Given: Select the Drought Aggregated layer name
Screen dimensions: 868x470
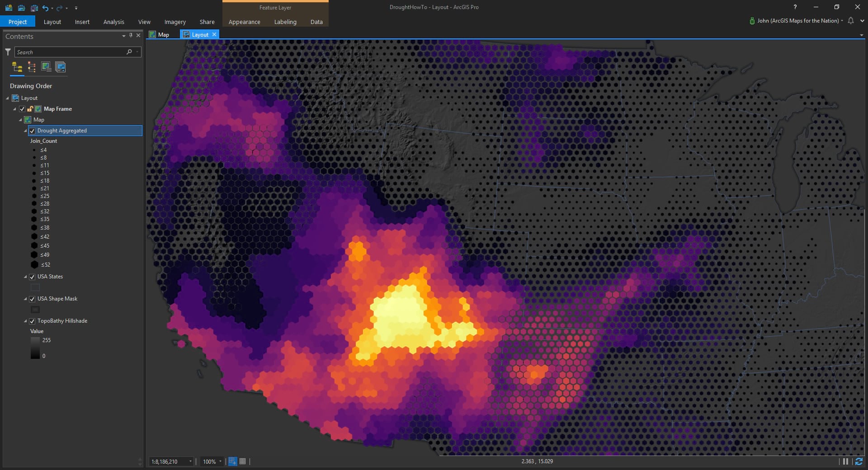Looking at the screenshot, I should (x=62, y=131).
